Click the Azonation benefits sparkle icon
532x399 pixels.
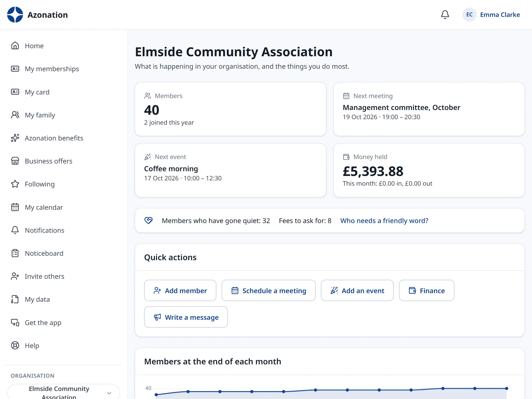coord(15,138)
